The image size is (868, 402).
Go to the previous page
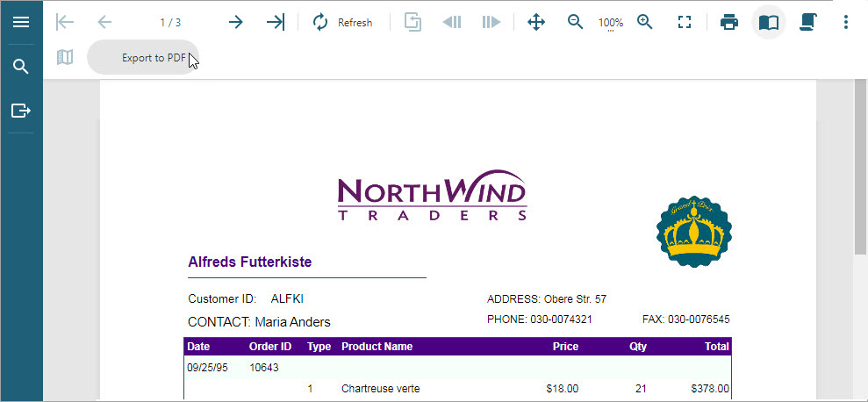pos(104,22)
